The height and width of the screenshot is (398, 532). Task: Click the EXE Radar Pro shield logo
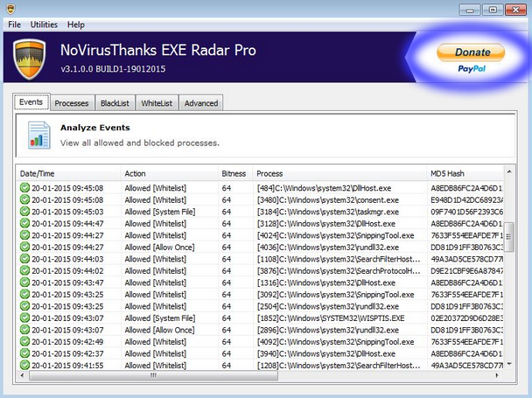[30, 58]
